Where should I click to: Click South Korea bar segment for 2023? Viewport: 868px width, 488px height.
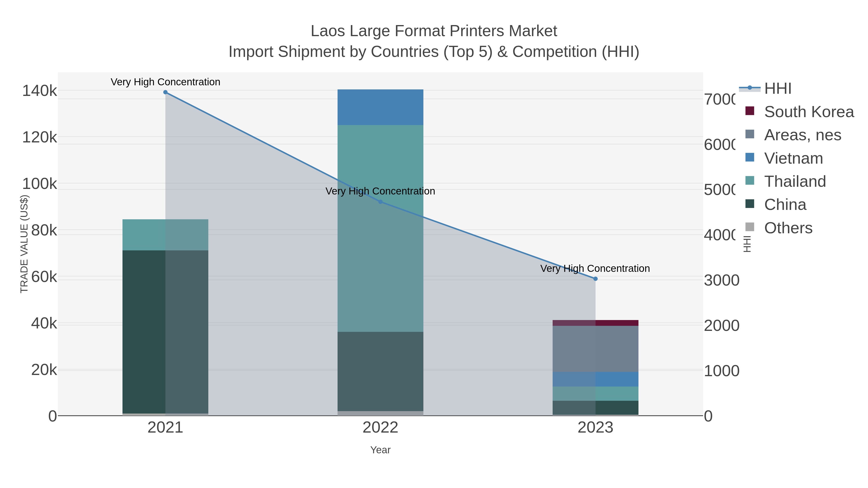[595, 323]
